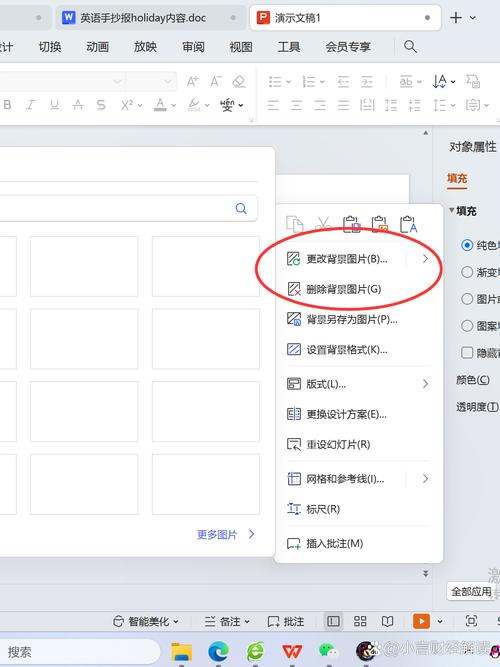This screenshot has width=500, height=667.
Task: Switch to reading view book icon
Action: pyautogui.click(x=387, y=621)
